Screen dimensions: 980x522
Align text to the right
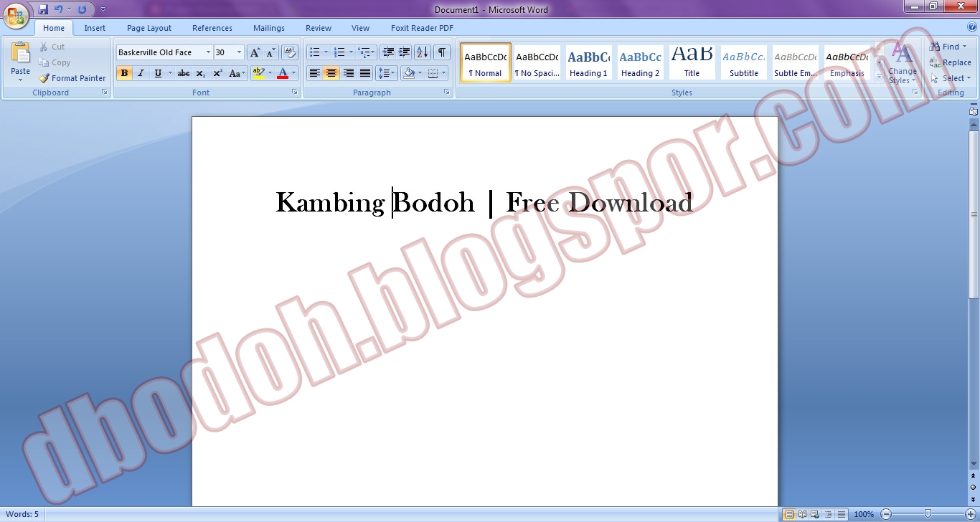tap(349, 73)
